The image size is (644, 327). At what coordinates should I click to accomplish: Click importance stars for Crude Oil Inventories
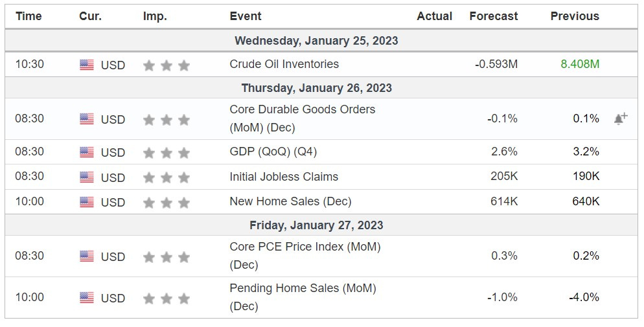pyautogui.click(x=167, y=65)
